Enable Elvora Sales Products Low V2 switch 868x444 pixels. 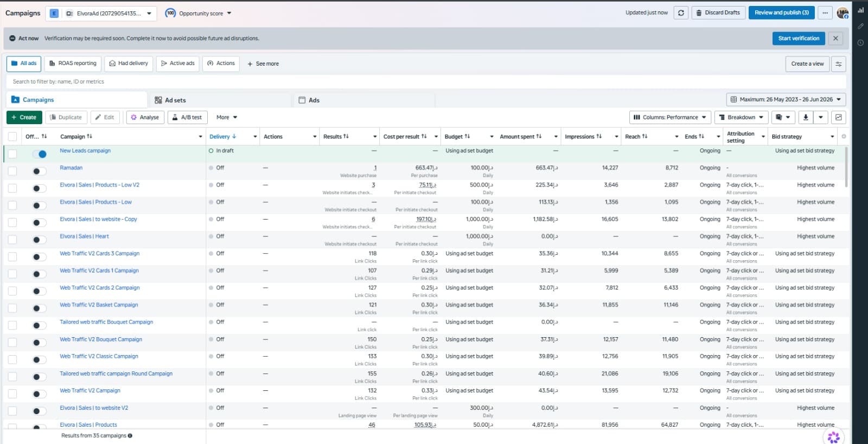click(39, 189)
